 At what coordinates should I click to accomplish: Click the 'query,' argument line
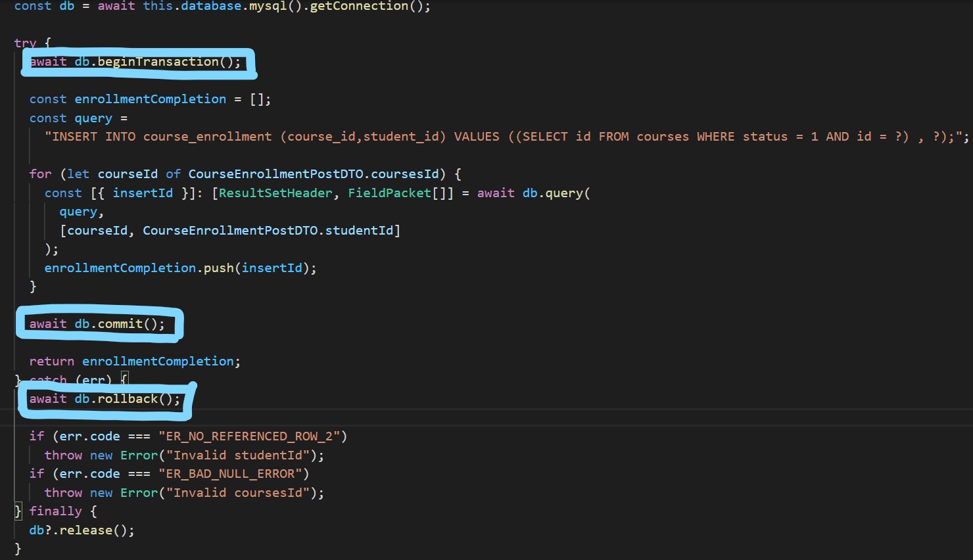82,212
